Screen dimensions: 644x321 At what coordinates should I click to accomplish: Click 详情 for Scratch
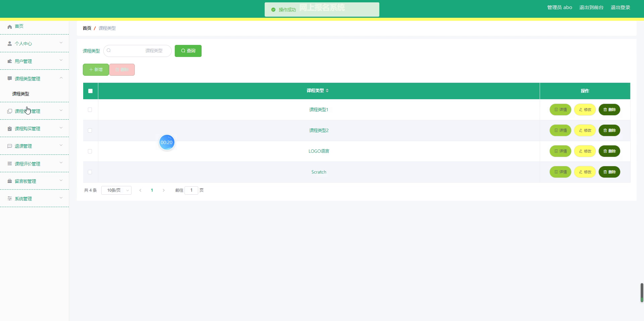[x=560, y=172]
